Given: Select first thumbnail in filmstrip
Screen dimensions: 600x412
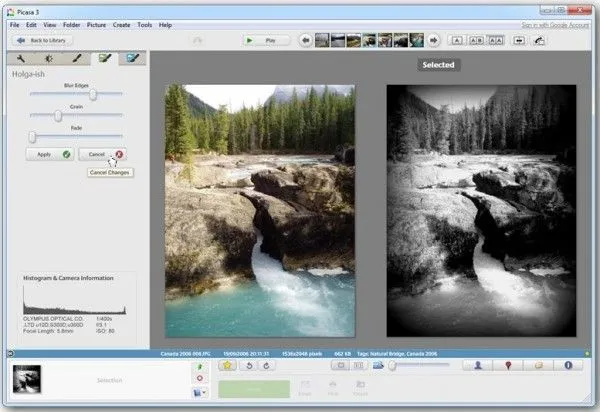Looking at the screenshot, I should click(322, 40).
